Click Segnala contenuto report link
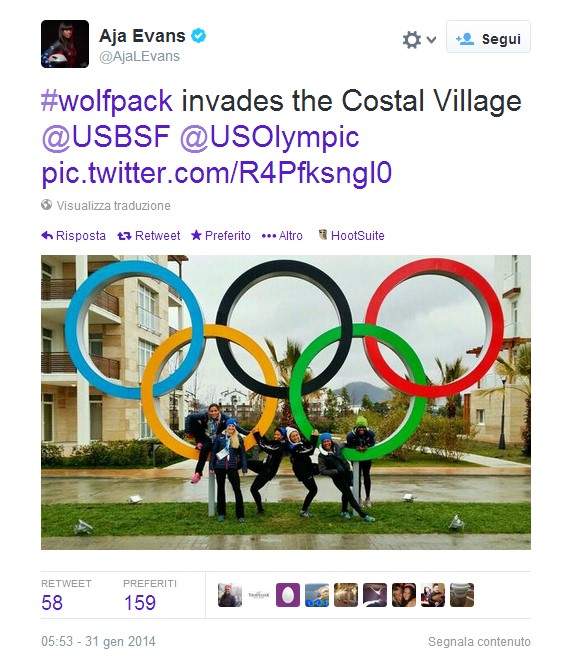Screen dimensions: 576x664 [479, 641]
